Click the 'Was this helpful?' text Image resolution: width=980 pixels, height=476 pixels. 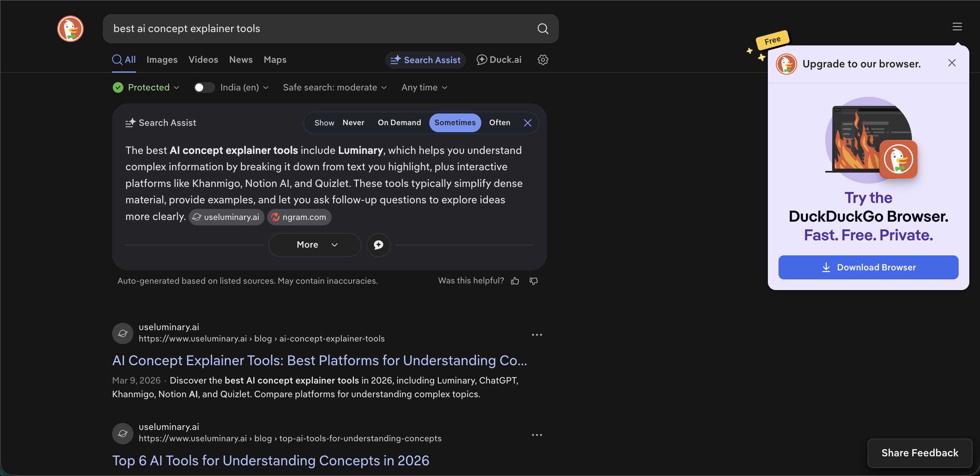click(x=471, y=281)
